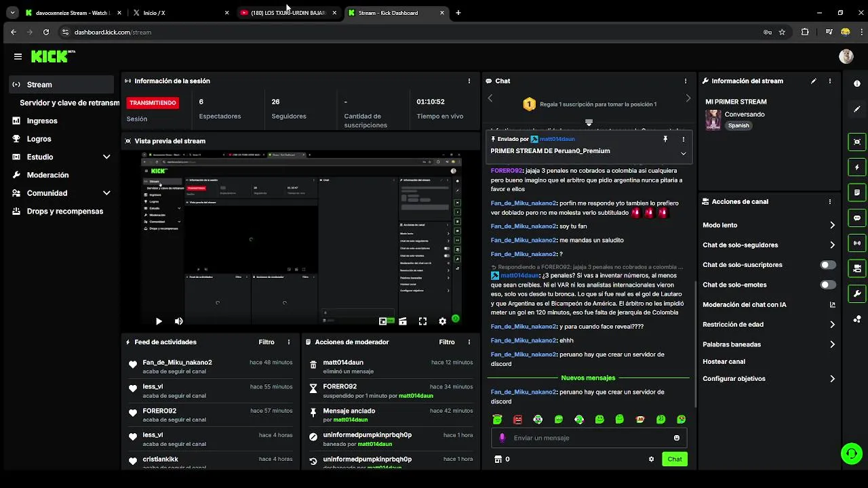Play the stream preview
Image resolution: width=868 pixels, height=488 pixels.
159,321
